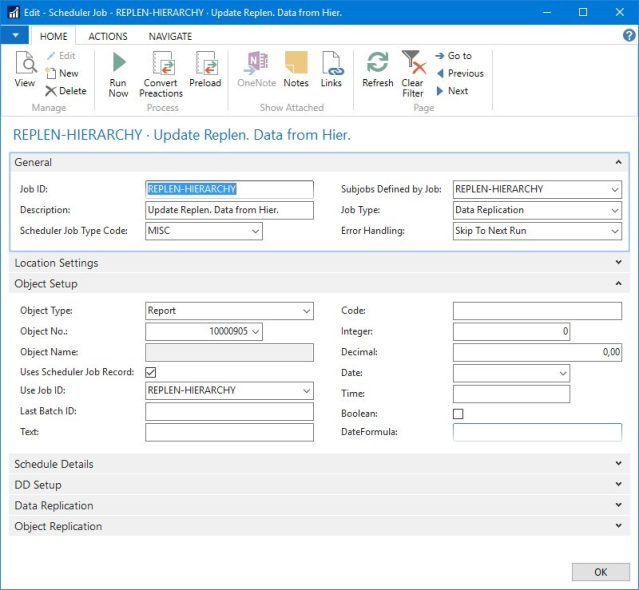The width and height of the screenshot is (639, 590).
Task: Switch to the NAVIGATE tab
Action: (x=171, y=36)
